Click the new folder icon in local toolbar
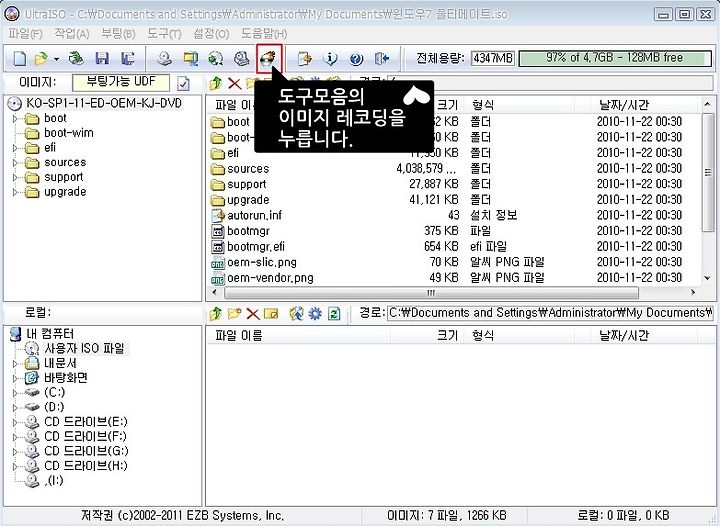This screenshot has height=526, width=720. pyautogui.click(x=235, y=313)
